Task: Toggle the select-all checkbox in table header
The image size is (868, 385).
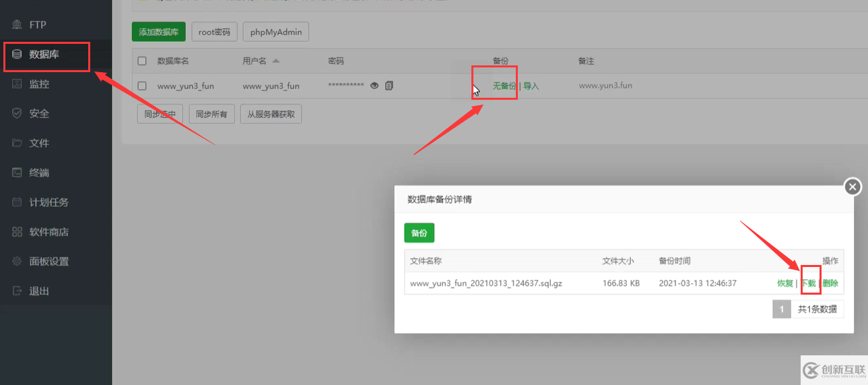Action: tap(142, 61)
